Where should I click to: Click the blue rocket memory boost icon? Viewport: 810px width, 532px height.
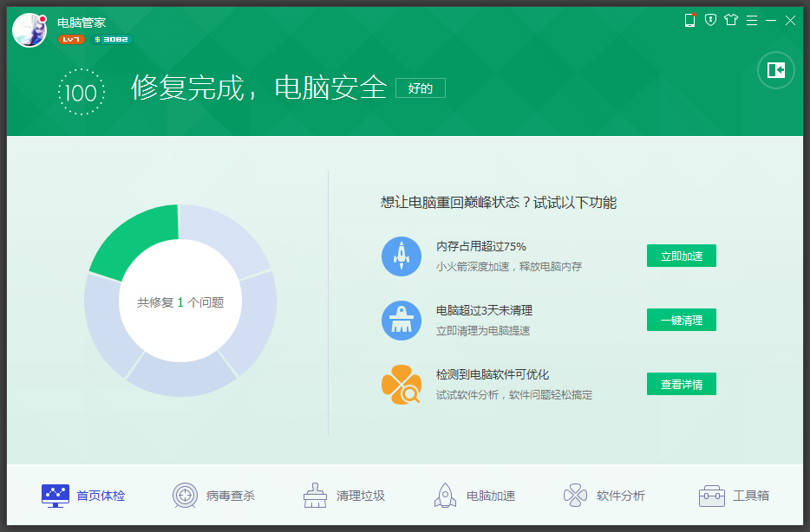[402, 256]
